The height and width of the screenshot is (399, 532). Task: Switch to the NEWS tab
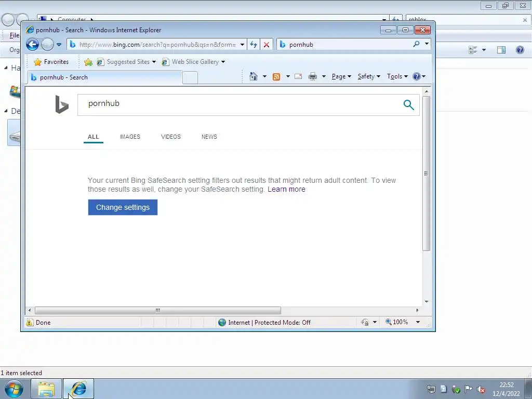tap(209, 137)
